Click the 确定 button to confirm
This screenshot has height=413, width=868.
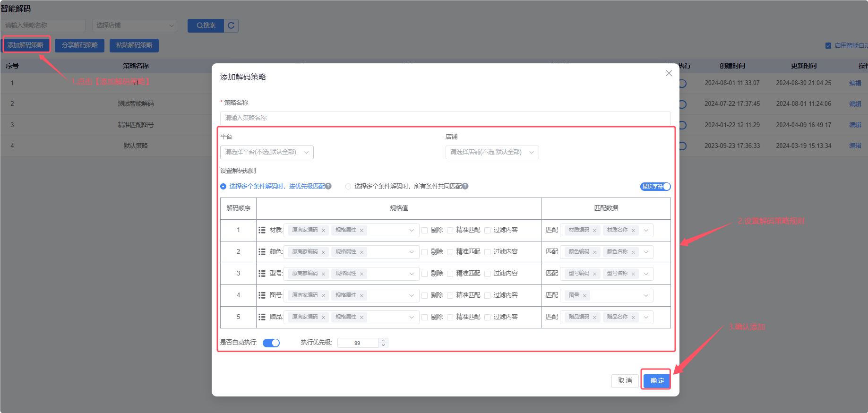coord(657,381)
